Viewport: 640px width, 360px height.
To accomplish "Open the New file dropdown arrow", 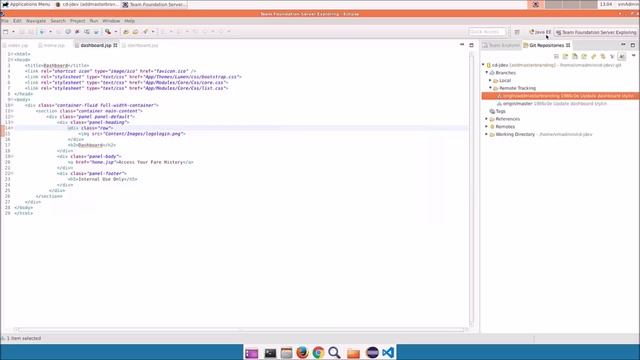I will tap(13, 32).
